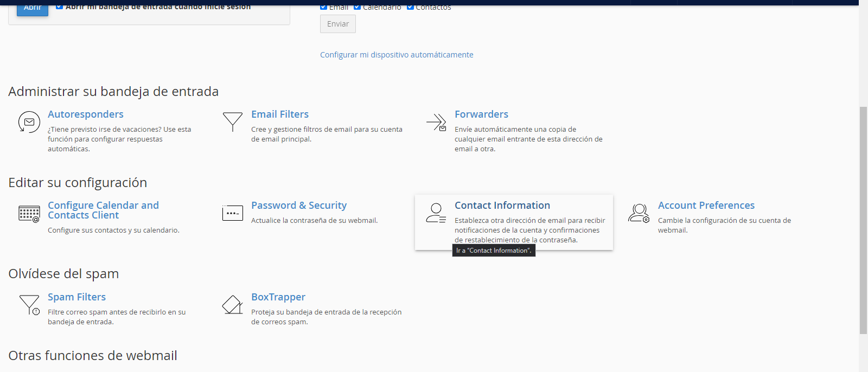
Task: Click the Autoresponders envelope icon
Action: pyautogui.click(x=29, y=122)
